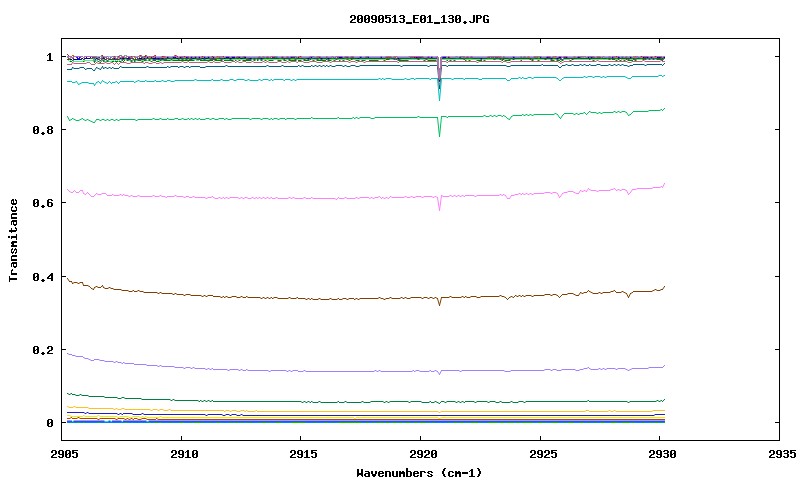Click the x-axis tick label 2905
Screen dimensions: 800x480
pyautogui.click(x=64, y=454)
